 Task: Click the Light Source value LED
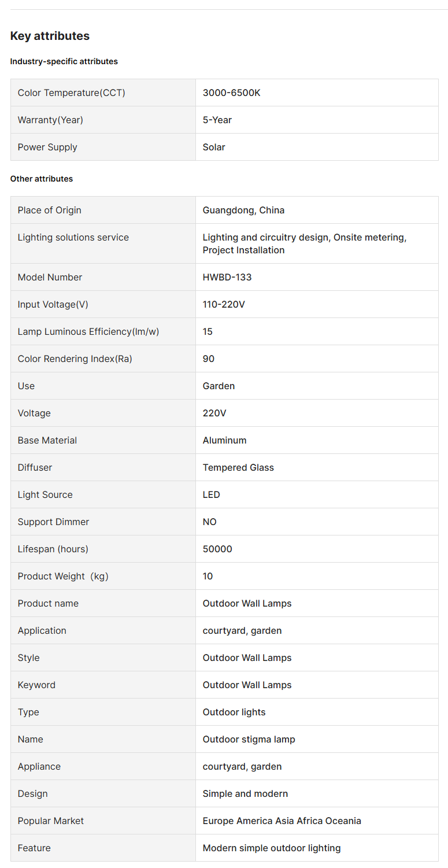pyautogui.click(x=211, y=494)
